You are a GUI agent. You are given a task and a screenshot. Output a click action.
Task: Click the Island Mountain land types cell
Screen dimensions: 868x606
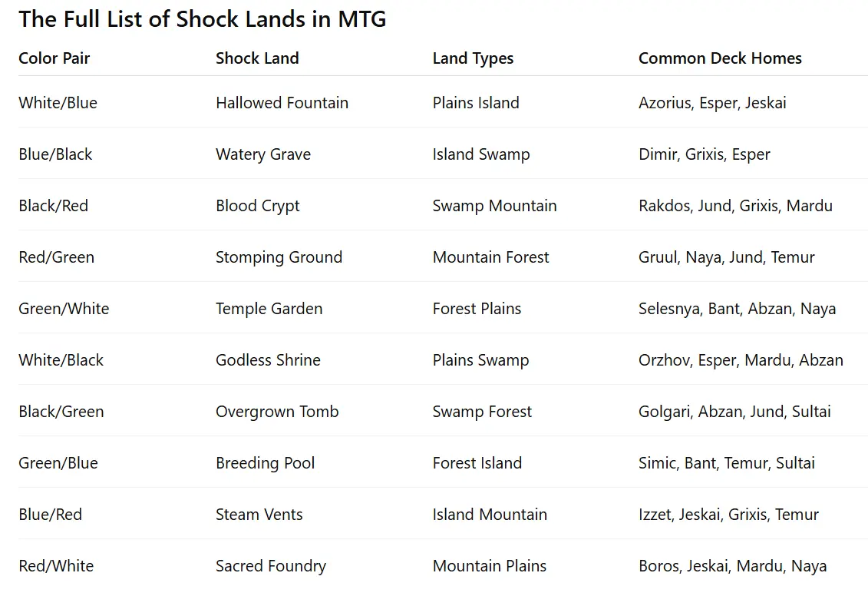pyautogui.click(x=490, y=515)
